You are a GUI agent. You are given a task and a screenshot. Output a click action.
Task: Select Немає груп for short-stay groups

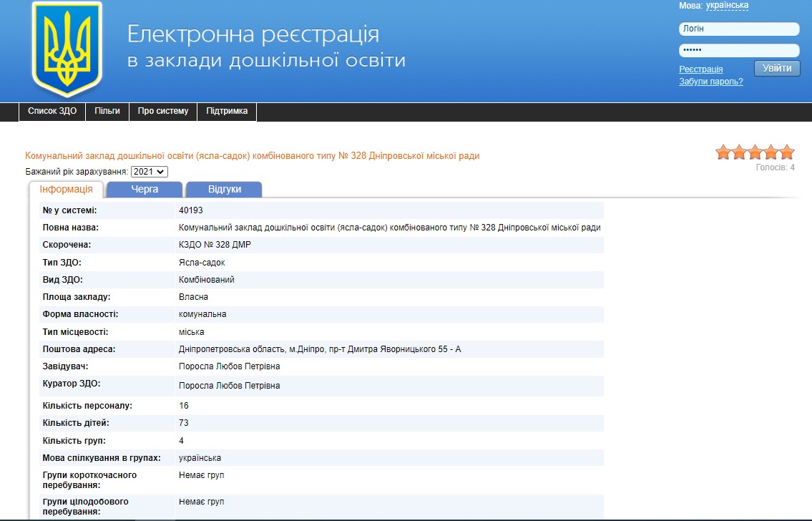coord(201,475)
